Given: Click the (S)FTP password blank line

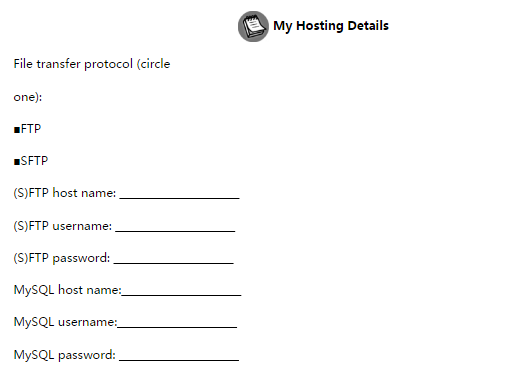Looking at the screenshot, I should tap(174, 263).
